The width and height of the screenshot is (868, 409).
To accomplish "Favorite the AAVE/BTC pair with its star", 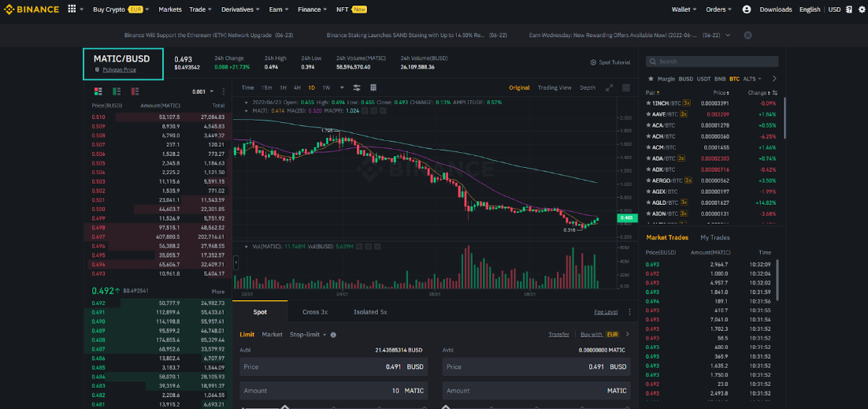I will (649, 114).
